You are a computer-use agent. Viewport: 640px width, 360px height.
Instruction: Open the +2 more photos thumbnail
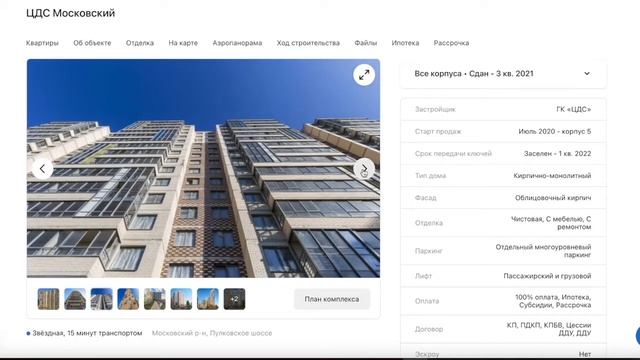(234, 299)
